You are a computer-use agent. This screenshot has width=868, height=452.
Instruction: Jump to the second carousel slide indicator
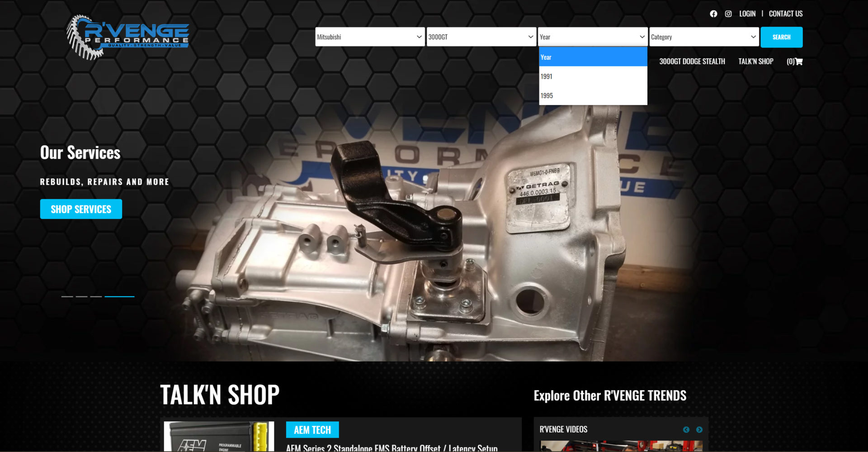[81, 296]
